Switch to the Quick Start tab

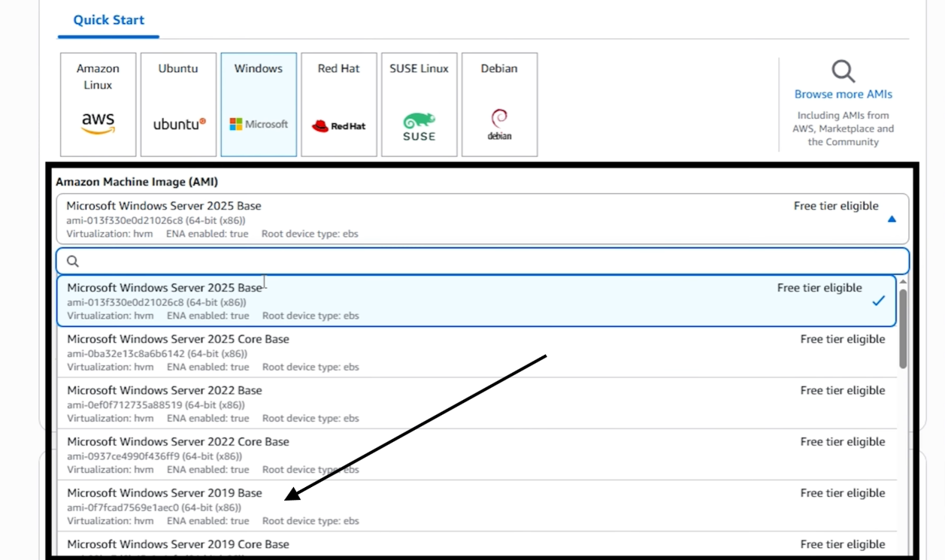pos(109,20)
